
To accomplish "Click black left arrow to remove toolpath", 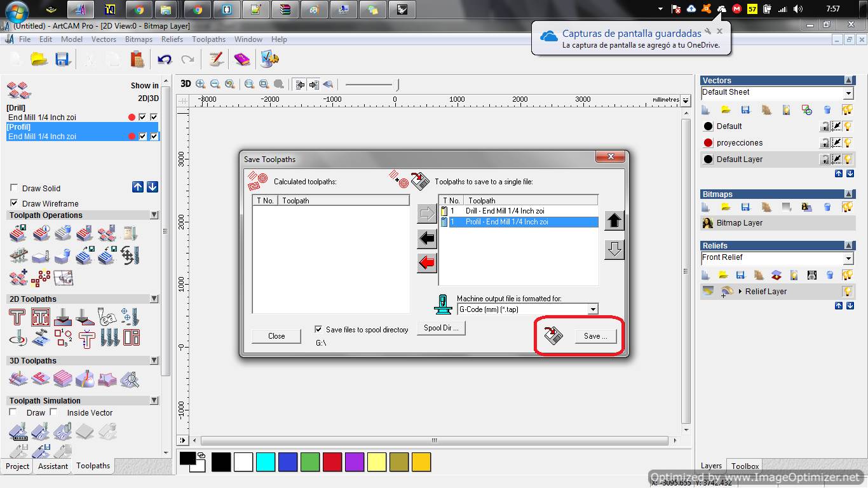I will pyautogui.click(x=427, y=238).
